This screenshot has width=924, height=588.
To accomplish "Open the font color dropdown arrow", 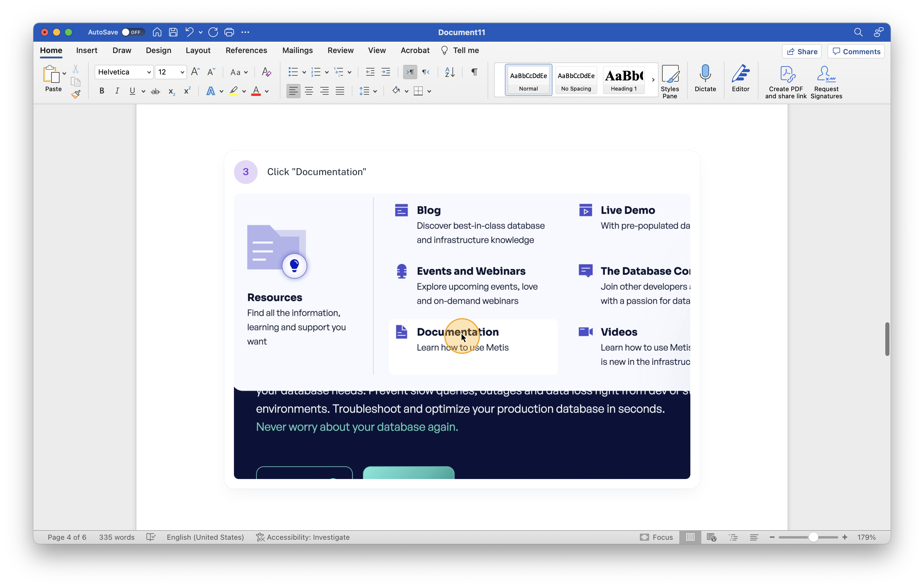I will (x=267, y=91).
